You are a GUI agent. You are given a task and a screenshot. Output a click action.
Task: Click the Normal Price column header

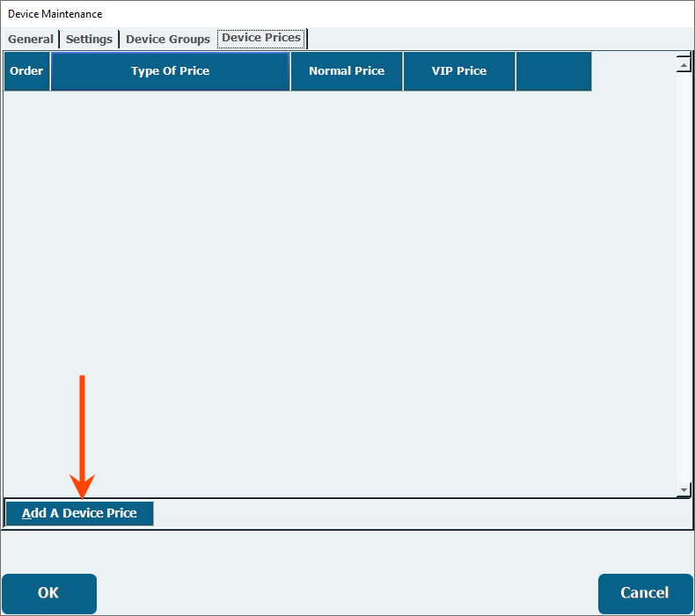347,71
